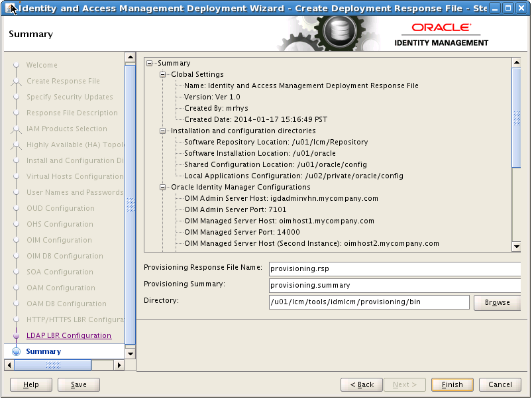Select the User Names and Passwords step

75,192
